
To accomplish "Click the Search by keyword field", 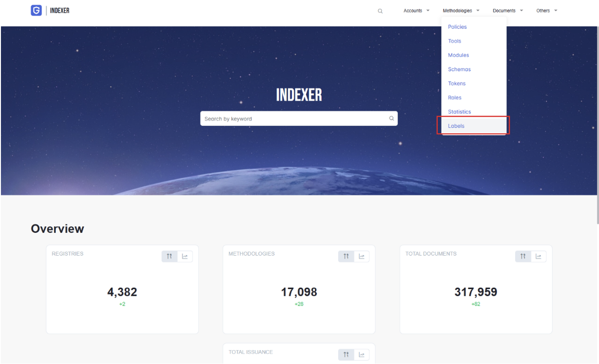I will coord(292,119).
